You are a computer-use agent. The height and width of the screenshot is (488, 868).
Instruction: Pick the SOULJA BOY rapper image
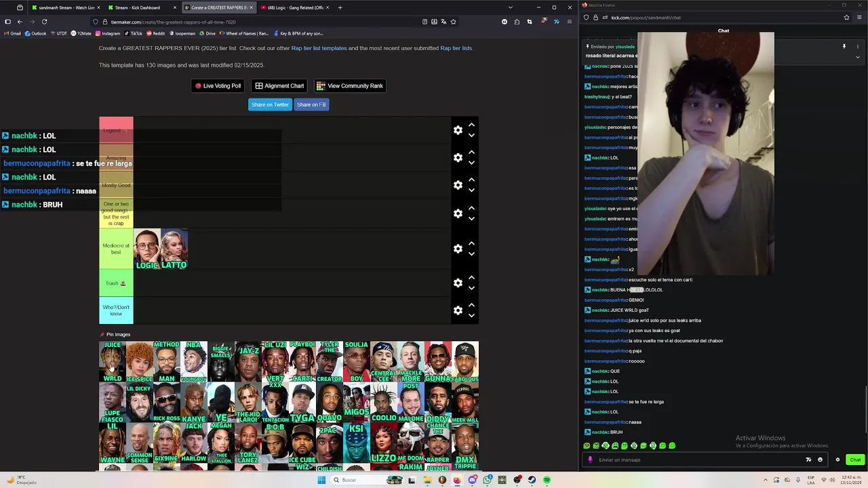click(x=357, y=361)
